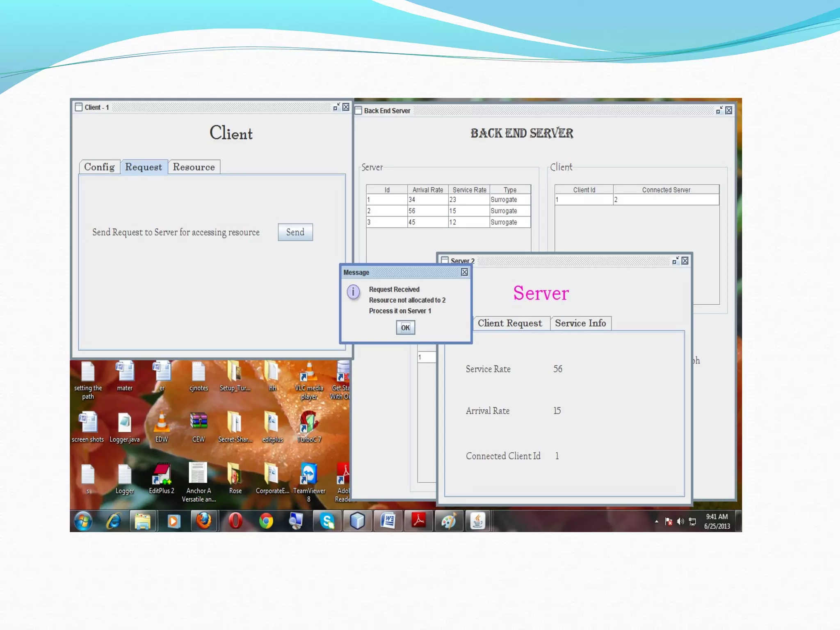The width and height of the screenshot is (840, 630).
Task: Open Skype from the taskbar
Action: point(327,521)
